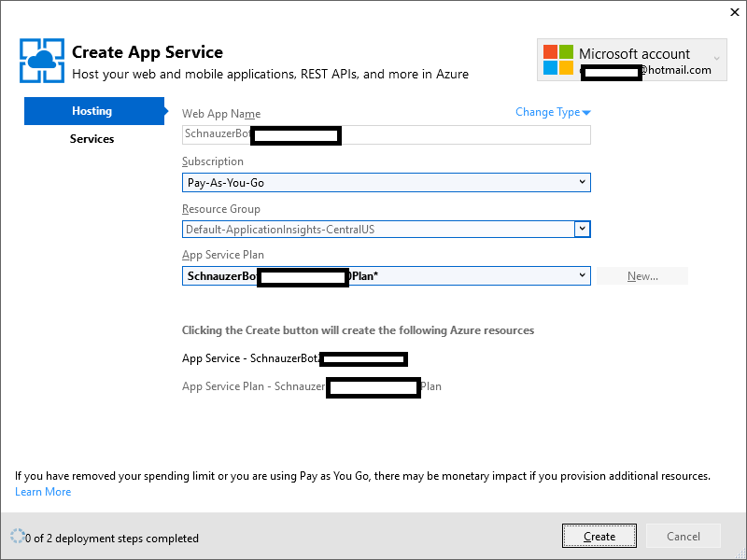This screenshot has height=560, width=747.
Task: Click the Create button
Action: [x=599, y=536]
